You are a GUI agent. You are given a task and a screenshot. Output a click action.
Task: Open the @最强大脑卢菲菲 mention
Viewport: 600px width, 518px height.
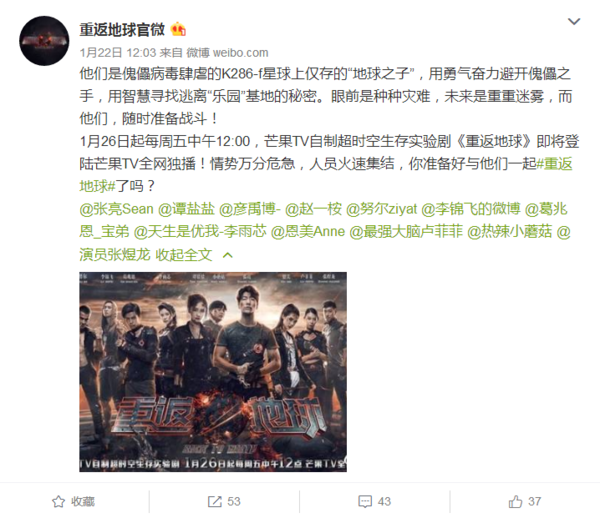(406, 232)
